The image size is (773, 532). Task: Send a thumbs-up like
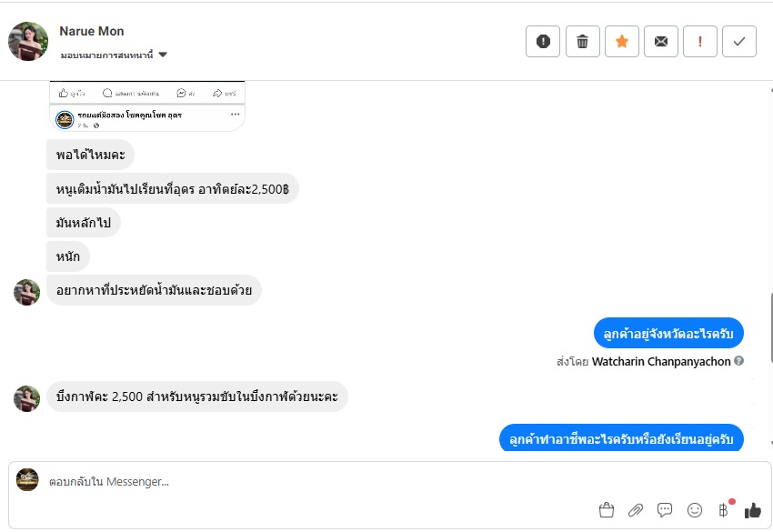point(752,510)
